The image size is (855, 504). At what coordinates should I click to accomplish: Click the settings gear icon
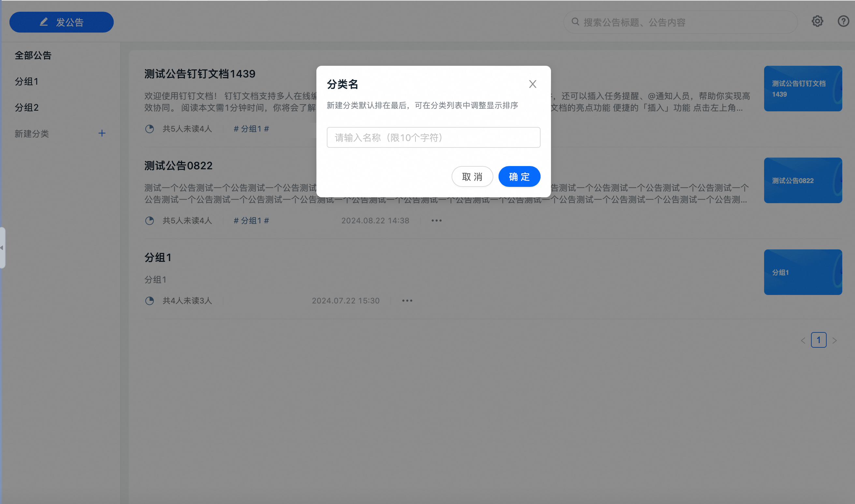[817, 21]
